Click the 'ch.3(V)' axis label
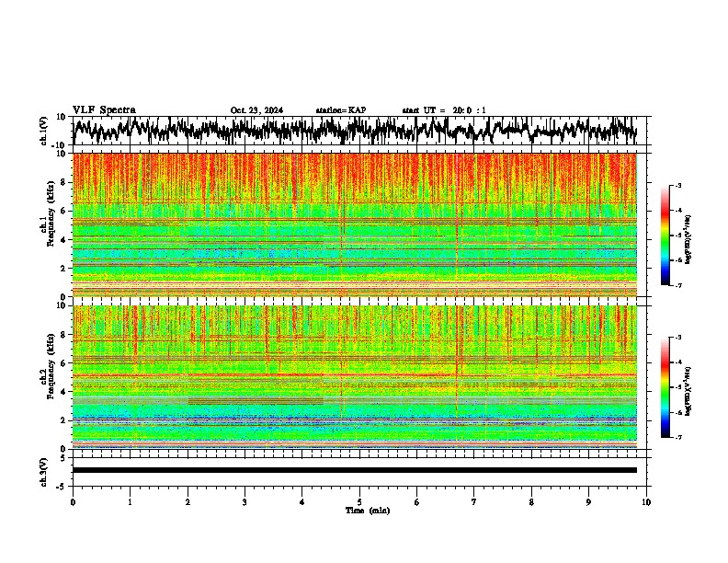 point(44,472)
